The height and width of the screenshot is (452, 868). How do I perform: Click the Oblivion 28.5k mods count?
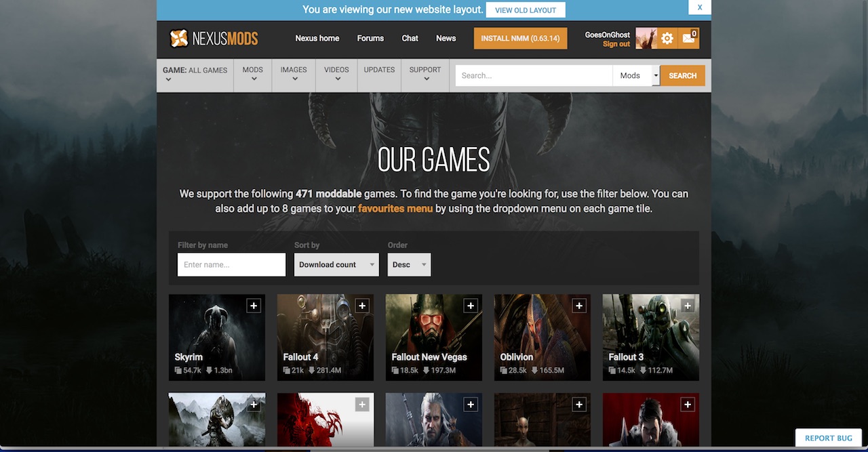[514, 371]
